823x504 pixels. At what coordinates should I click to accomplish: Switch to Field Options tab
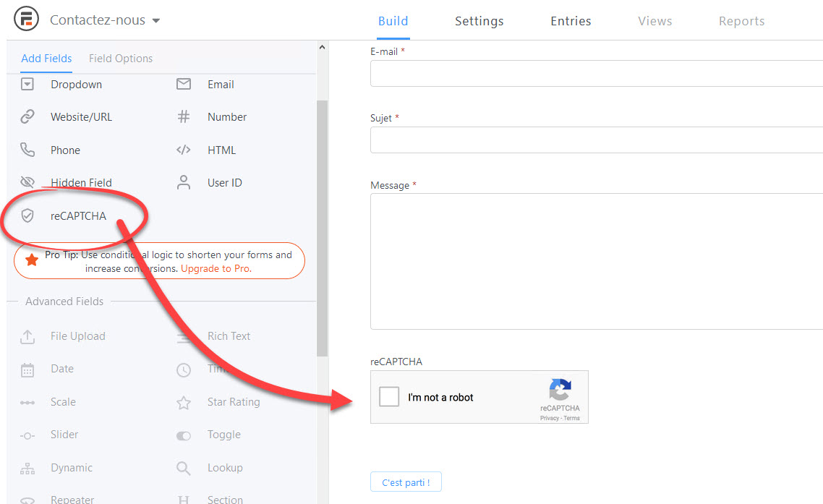tap(121, 59)
